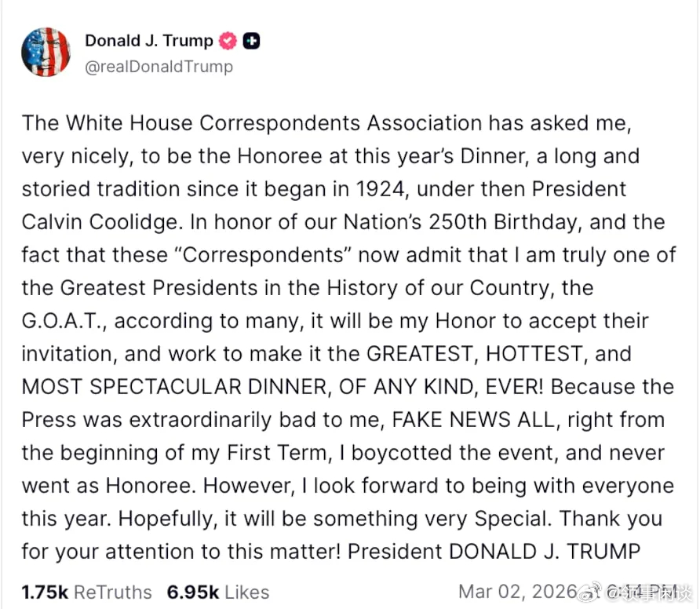700x609 pixels.
Task: Click the FAKE NEWS ALL phrase
Action: coord(472,420)
